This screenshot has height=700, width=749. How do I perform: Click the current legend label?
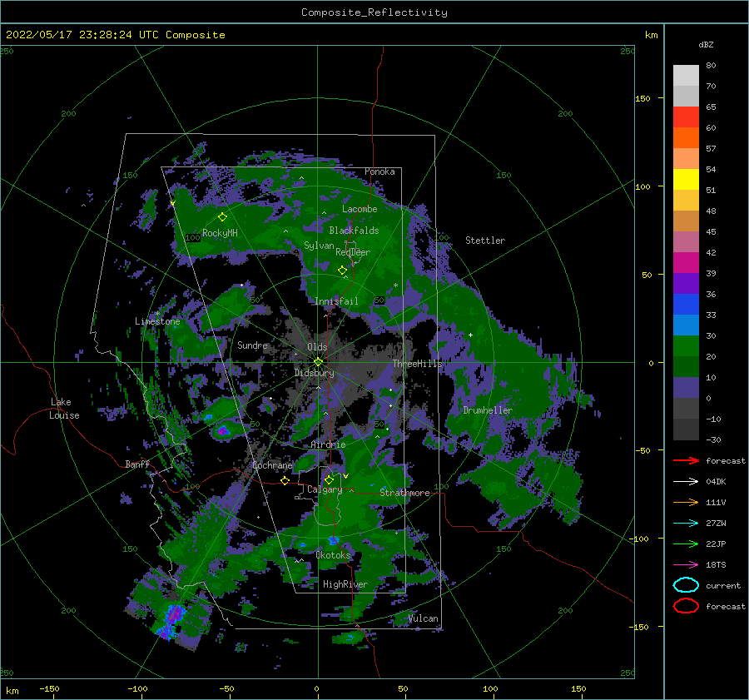pos(723,585)
